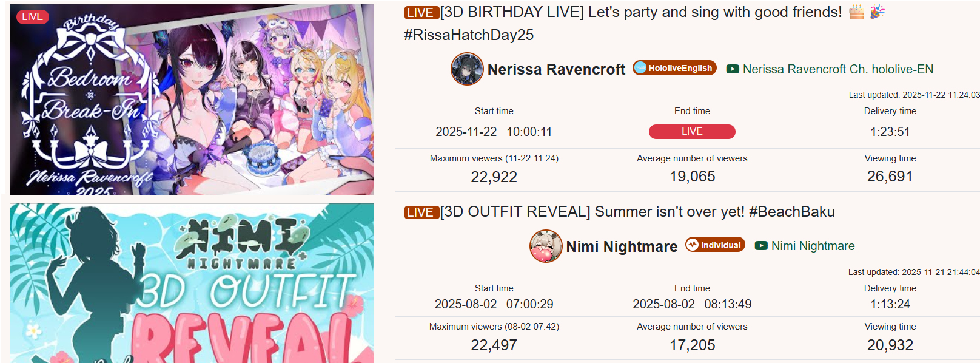Open Nerissa Ravencroft Ch. hololive-EN channel link
Screen dimensions: 980x363
point(838,69)
